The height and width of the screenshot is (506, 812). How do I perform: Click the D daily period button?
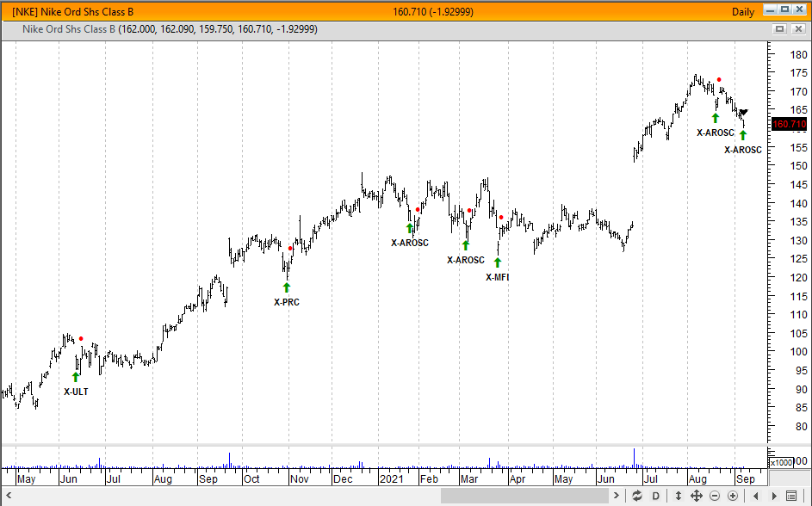655,496
